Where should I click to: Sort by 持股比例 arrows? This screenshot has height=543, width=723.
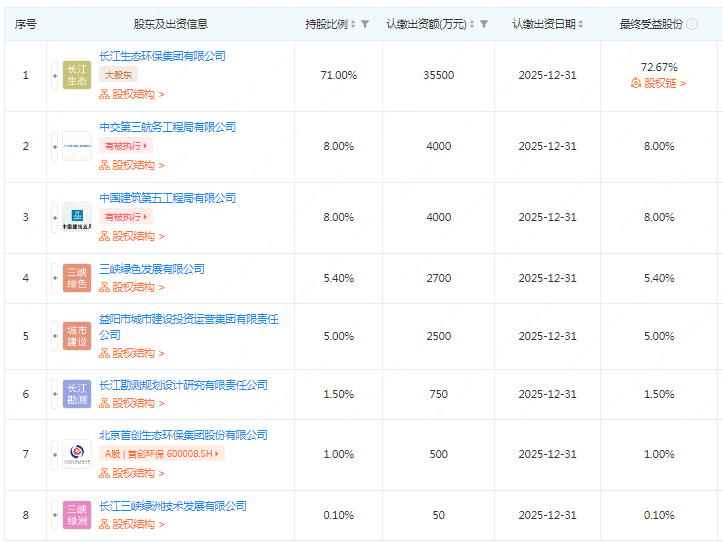click(x=353, y=24)
